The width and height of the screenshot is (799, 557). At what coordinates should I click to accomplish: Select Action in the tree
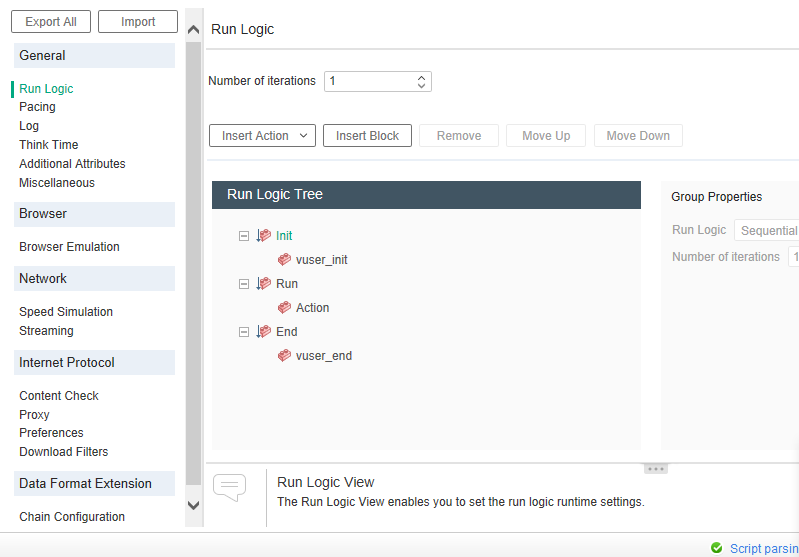tap(312, 308)
